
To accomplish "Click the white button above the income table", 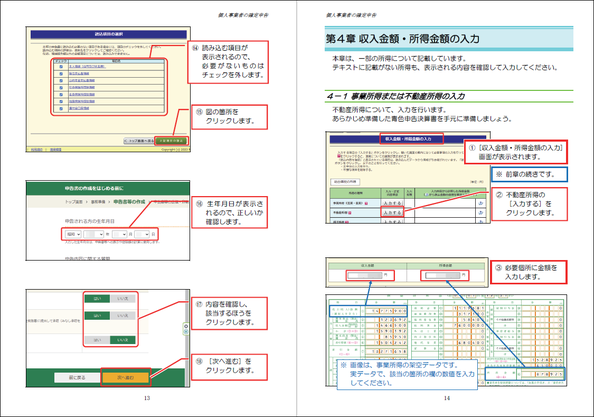I will point(345,182).
